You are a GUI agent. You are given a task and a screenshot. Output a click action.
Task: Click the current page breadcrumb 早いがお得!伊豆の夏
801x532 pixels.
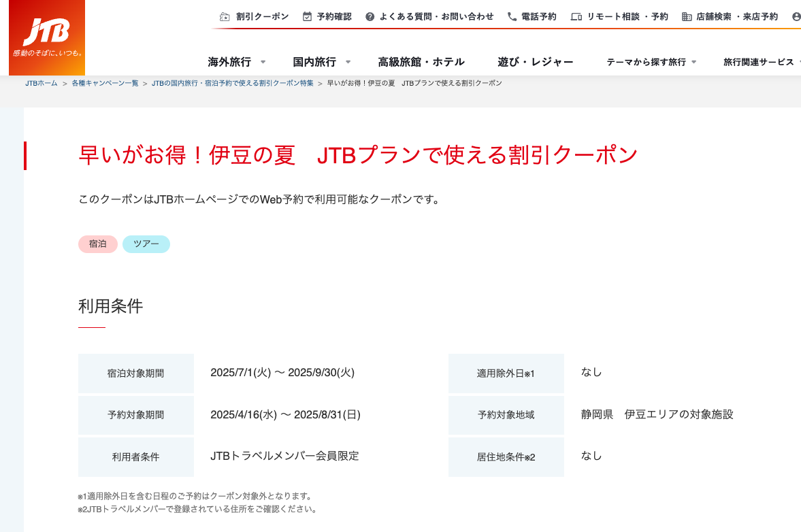click(x=414, y=83)
